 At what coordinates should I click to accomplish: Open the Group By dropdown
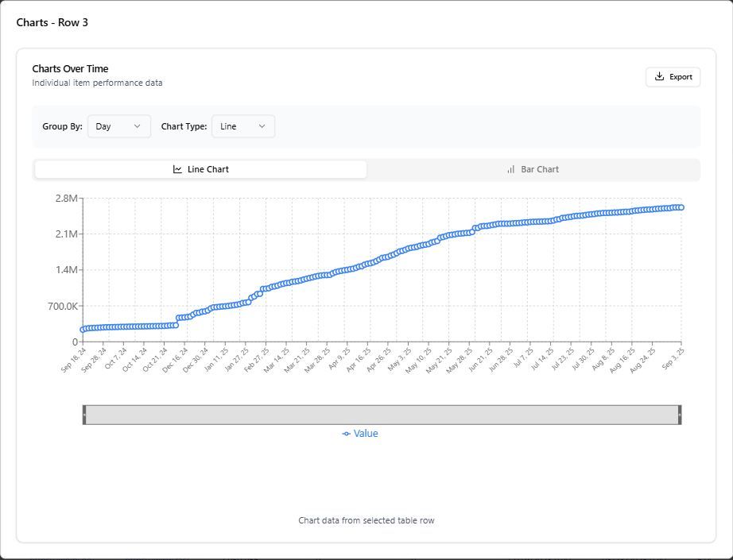(x=118, y=126)
